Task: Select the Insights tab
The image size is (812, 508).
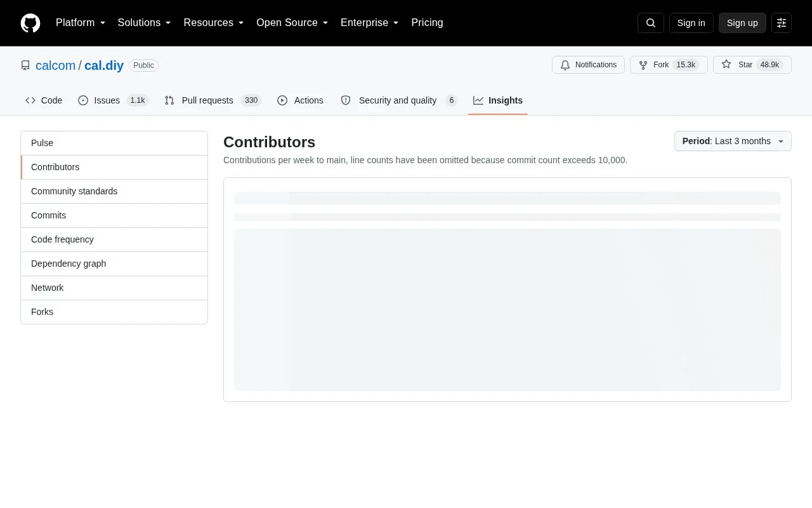Action: (498, 100)
